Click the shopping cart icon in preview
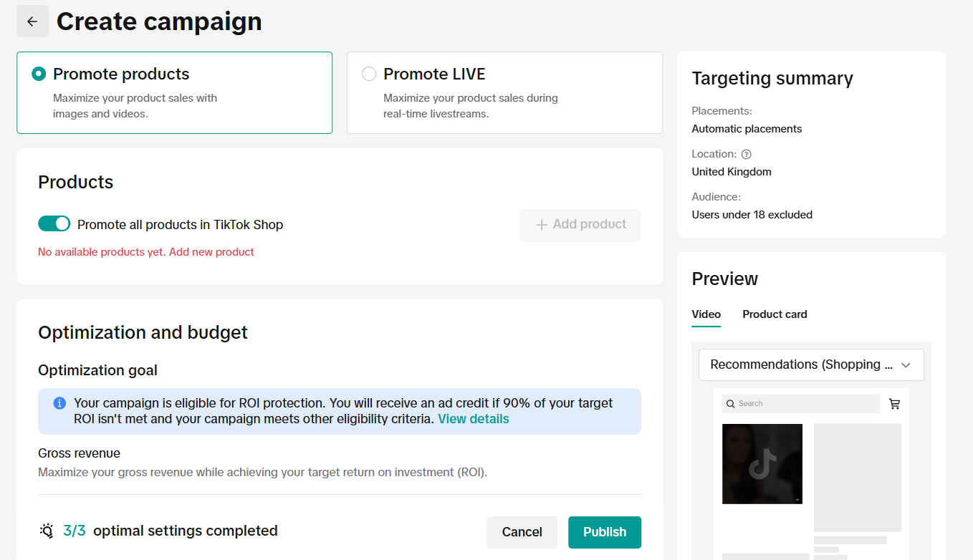Image resolution: width=973 pixels, height=560 pixels. pos(894,404)
